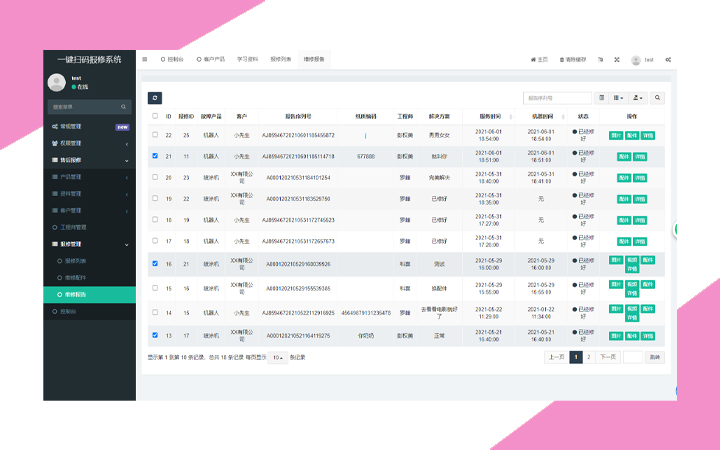Switch to the 学习资料 tab
This screenshot has height=450, width=720.
coord(248,60)
